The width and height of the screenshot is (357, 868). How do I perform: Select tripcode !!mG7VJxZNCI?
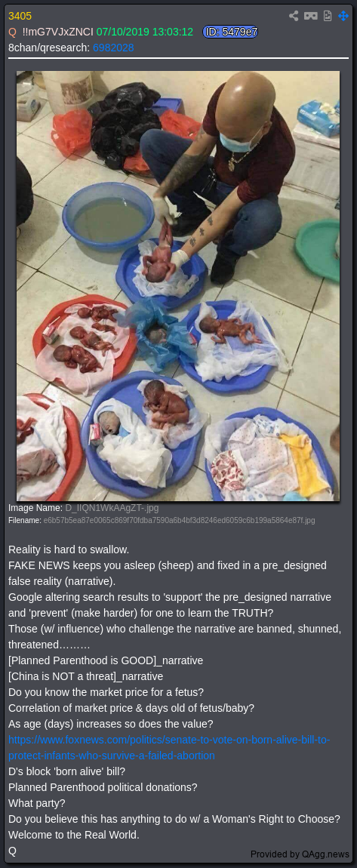[x=57, y=32]
